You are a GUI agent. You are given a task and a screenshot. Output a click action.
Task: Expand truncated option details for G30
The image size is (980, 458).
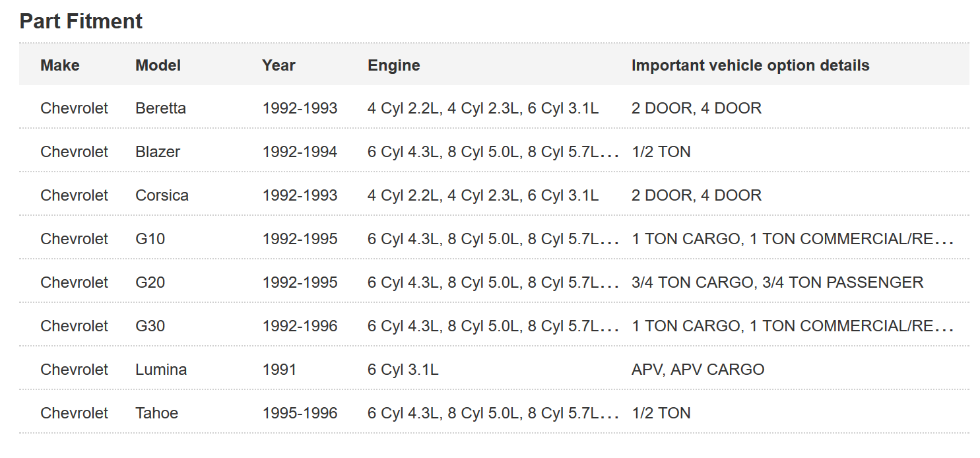[945, 327]
